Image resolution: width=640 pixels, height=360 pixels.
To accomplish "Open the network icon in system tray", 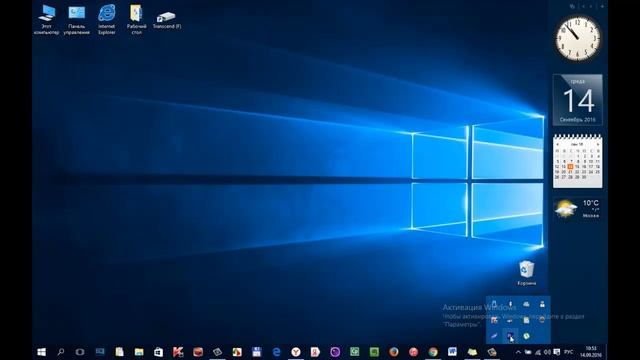I will [x=538, y=352].
